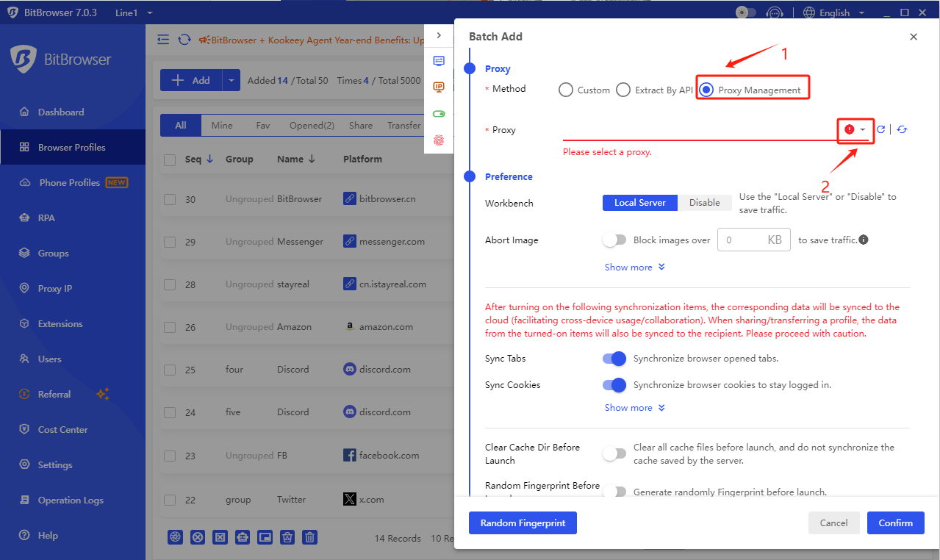940x560 pixels.
Task: Click the robot icon in bottom toolbar
Action: point(243,538)
